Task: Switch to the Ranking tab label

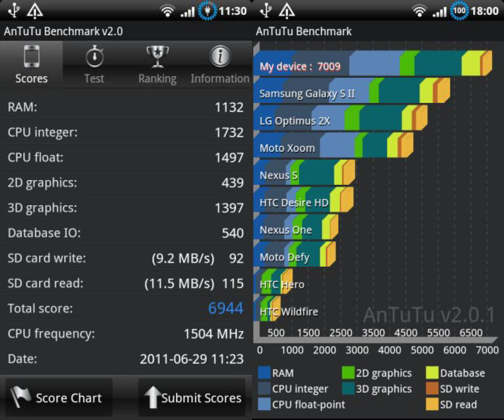Action: pyautogui.click(x=157, y=79)
